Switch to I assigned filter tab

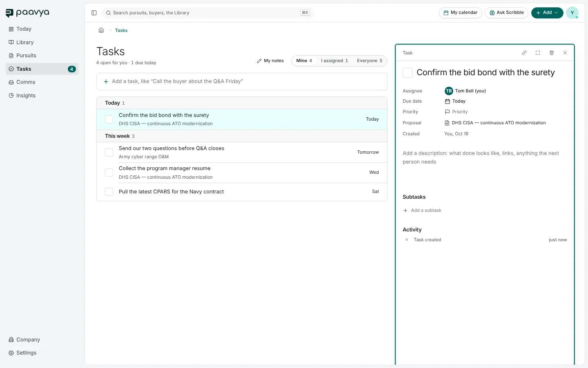click(x=334, y=61)
